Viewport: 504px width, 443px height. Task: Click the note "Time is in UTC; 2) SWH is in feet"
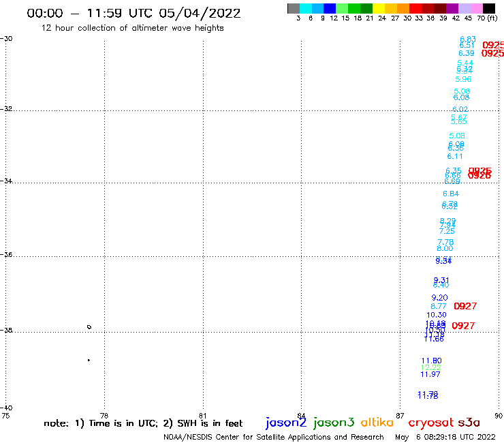(166, 423)
